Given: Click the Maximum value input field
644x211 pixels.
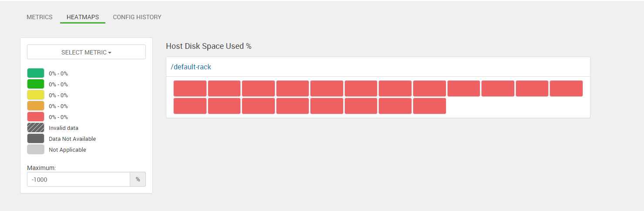Looking at the screenshot, I should tap(78, 179).
